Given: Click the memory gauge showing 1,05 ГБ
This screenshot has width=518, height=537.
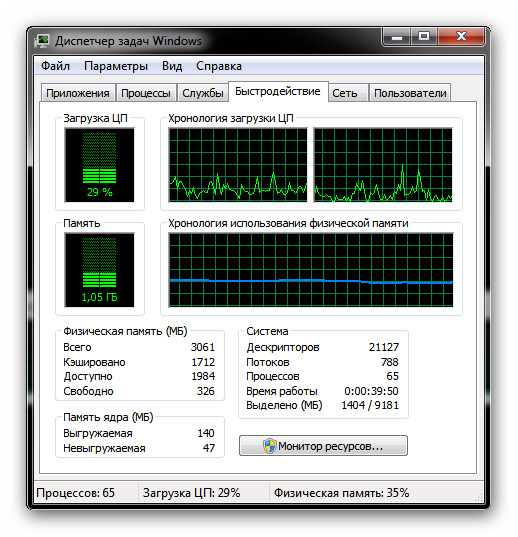Looking at the screenshot, I should 100,270.
